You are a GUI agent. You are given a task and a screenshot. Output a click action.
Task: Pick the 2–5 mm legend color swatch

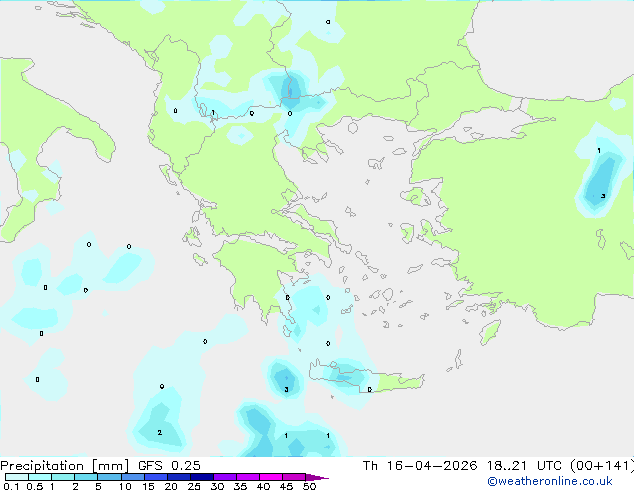point(86,477)
